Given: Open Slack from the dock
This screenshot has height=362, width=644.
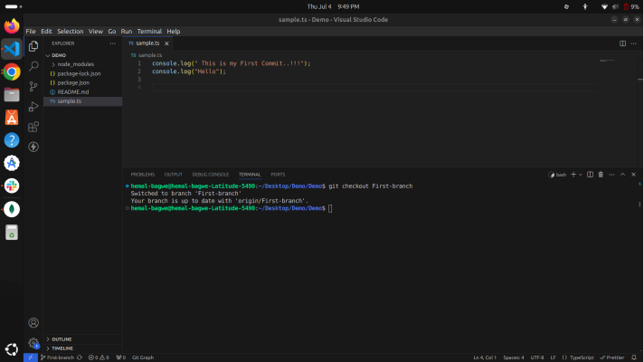Looking at the screenshot, I should click(x=12, y=186).
